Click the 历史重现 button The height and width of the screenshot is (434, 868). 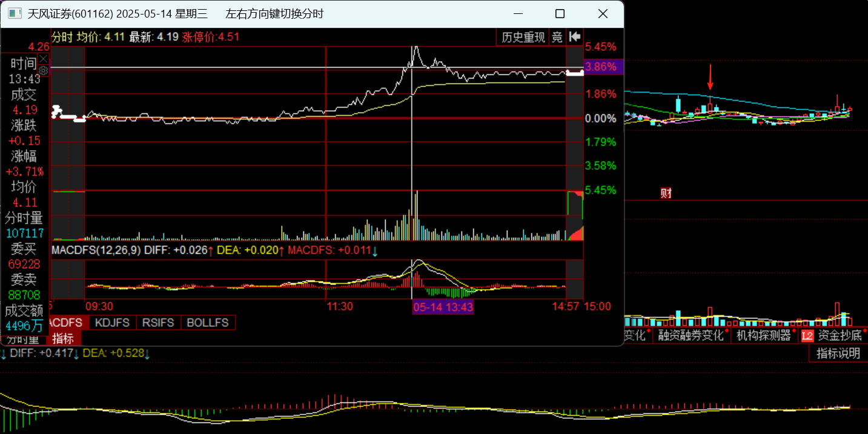coord(523,37)
